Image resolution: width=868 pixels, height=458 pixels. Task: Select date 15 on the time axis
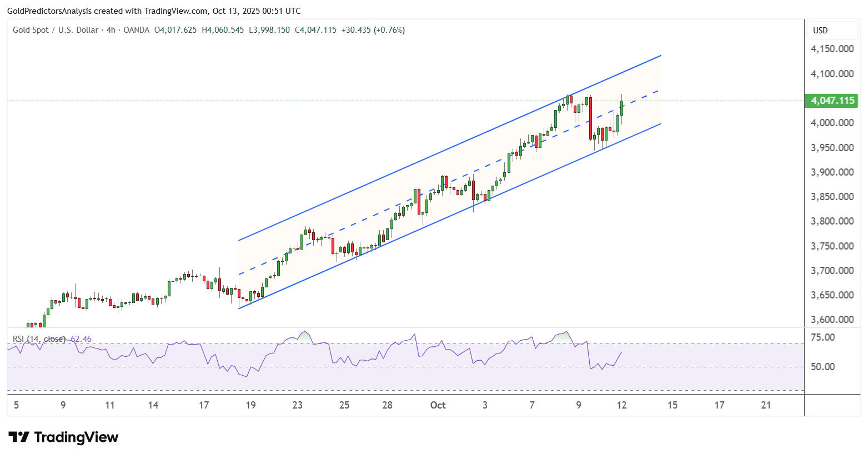click(672, 405)
